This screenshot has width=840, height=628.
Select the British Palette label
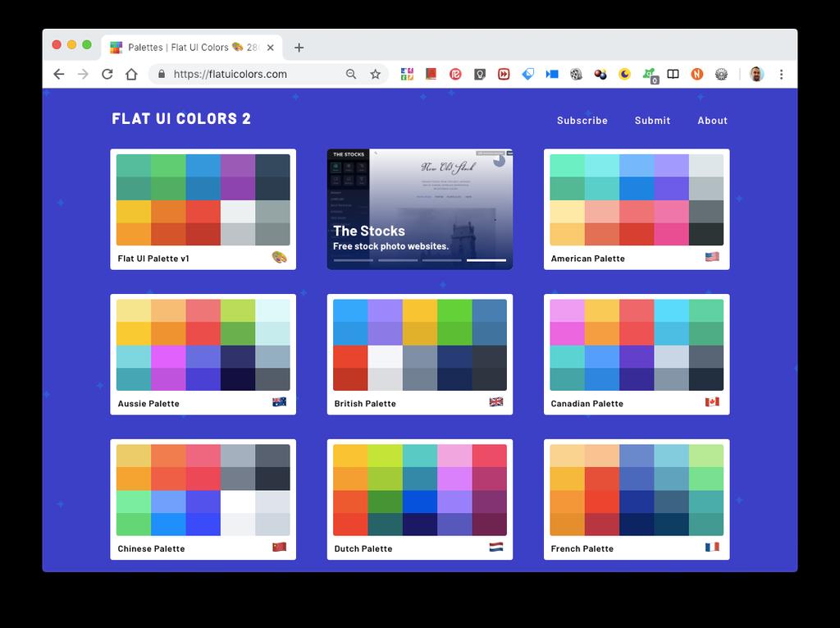[x=365, y=403]
